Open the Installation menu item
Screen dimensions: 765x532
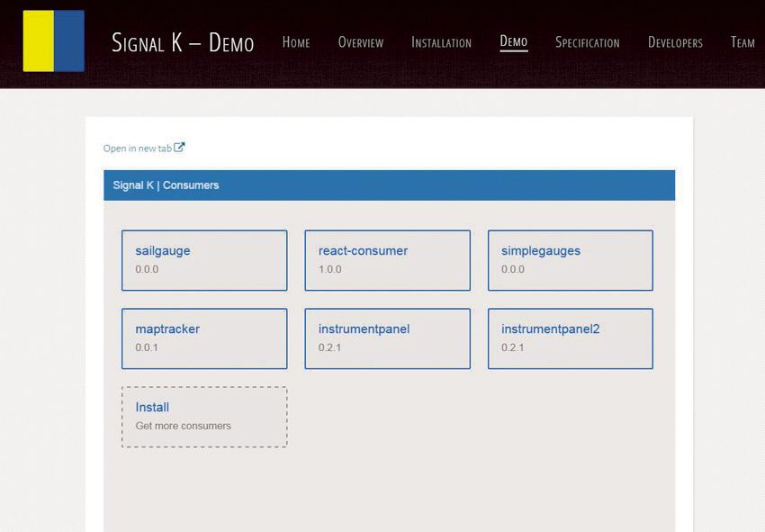pyautogui.click(x=441, y=42)
